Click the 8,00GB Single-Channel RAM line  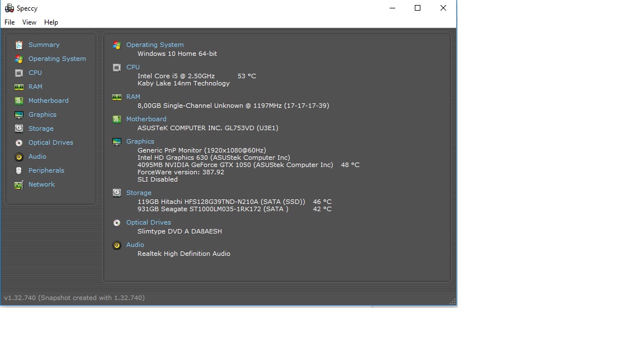pyautogui.click(x=233, y=106)
